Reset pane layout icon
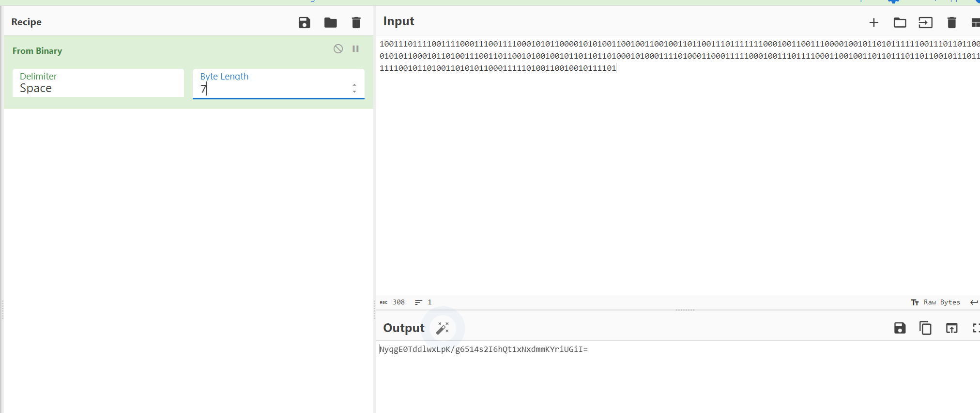Screen dimensions: 980x413 [x=975, y=22]
